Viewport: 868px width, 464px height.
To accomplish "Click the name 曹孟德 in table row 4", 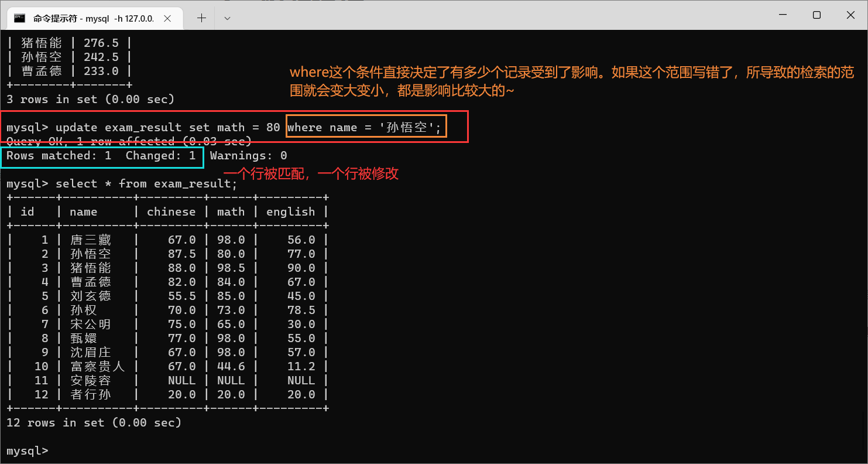I will [x=90, y=282].
